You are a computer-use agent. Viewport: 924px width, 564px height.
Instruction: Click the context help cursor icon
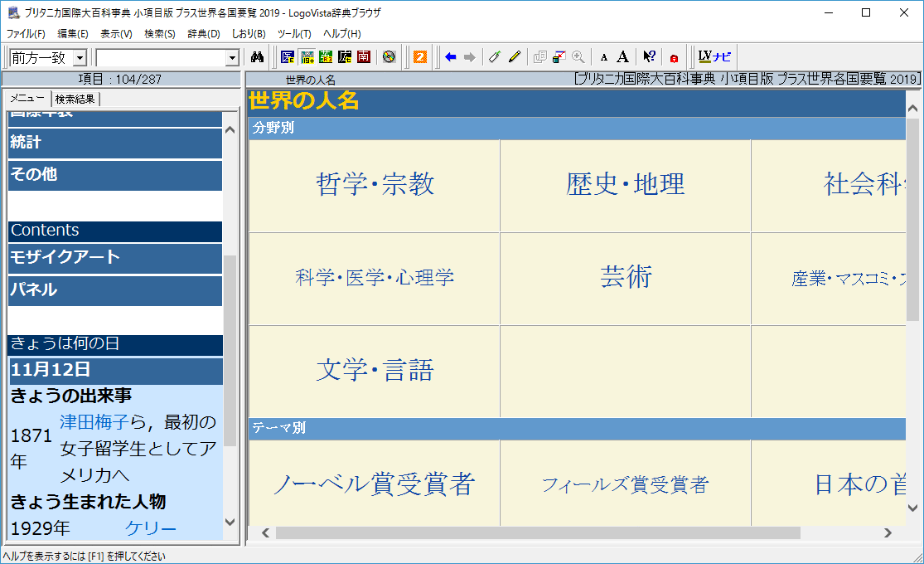click(649, 57)
